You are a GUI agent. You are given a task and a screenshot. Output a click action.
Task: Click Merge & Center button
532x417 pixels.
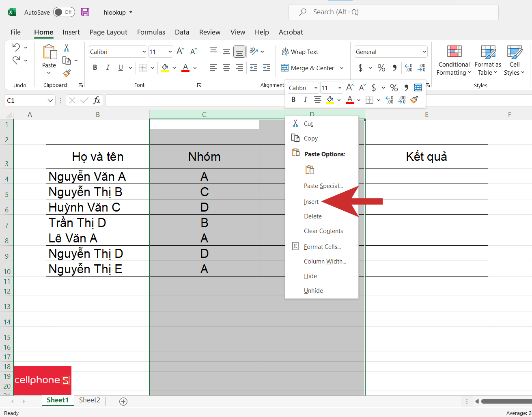(308, 68)
